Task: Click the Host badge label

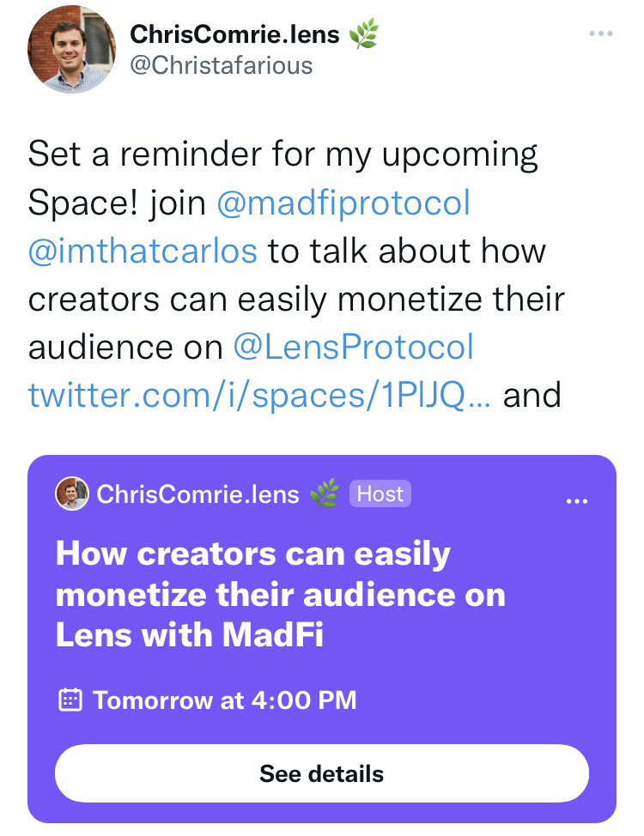Action: click(380, 494)
